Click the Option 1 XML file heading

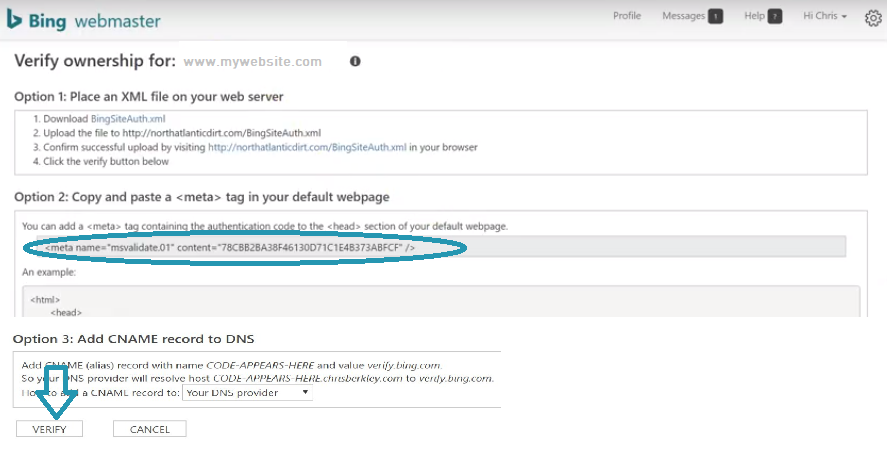point(149,97)
